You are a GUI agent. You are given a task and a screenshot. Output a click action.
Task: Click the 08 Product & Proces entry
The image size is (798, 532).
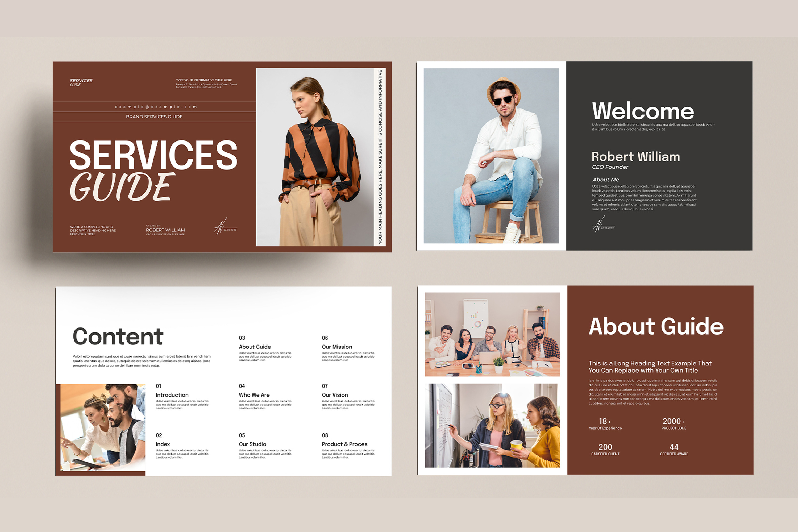coord(348,446)
